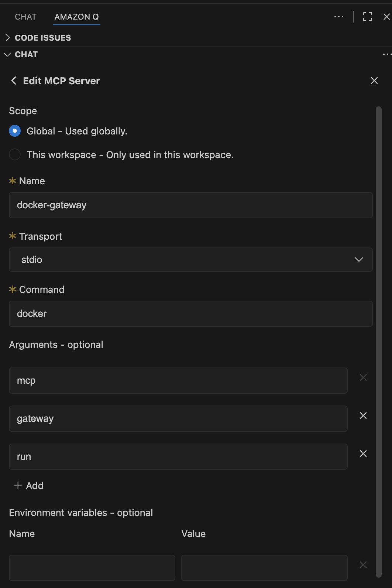Select the Global scope radio button
The width and height of the screenshot is (392, 588).
pos(15,131)
